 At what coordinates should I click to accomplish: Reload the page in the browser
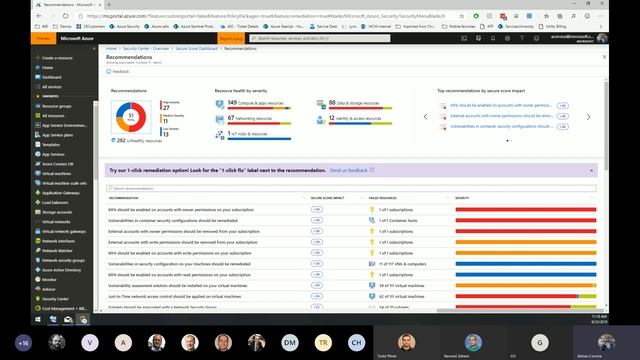coord(65,16)
